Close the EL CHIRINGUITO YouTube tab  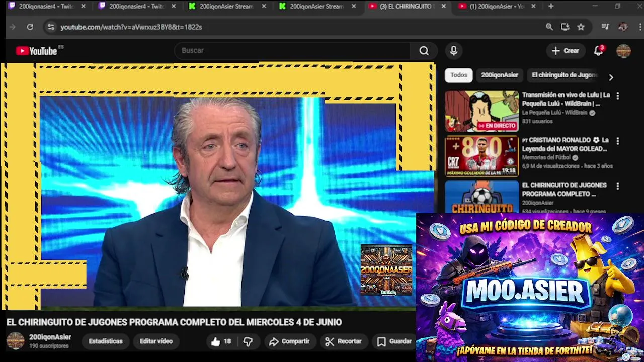443,6
